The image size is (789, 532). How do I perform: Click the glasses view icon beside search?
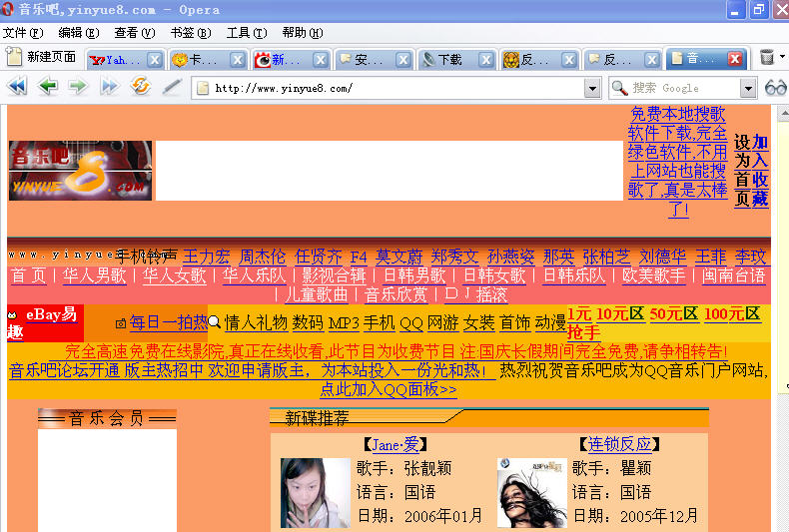click(775, 88)
